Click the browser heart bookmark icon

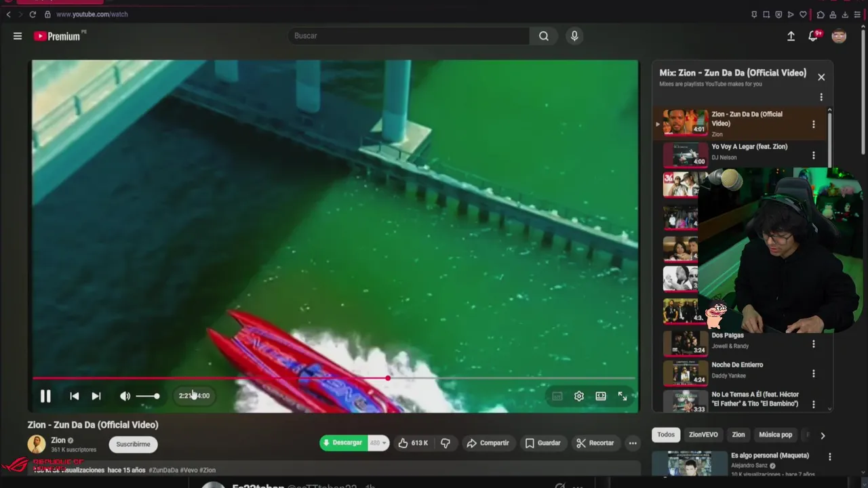(803, 14)
